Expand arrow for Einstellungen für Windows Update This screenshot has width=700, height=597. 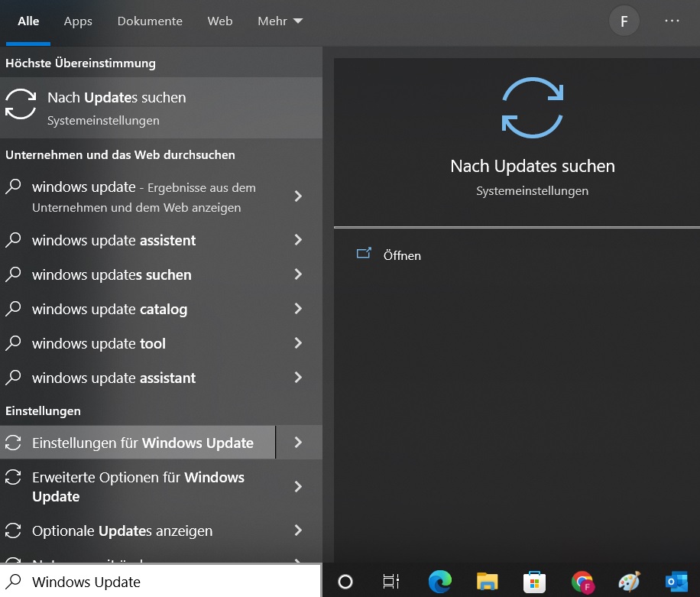pyautogui.click(x=298, y=443)
